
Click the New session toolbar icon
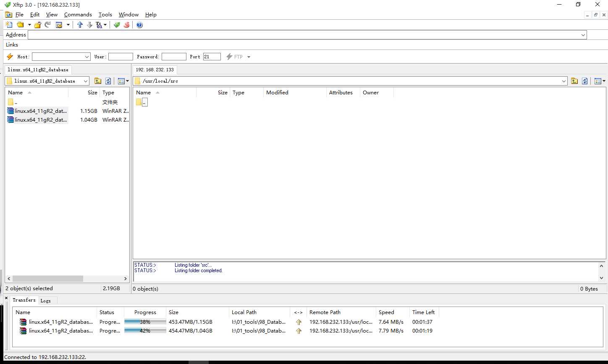(x=9, y=25)
